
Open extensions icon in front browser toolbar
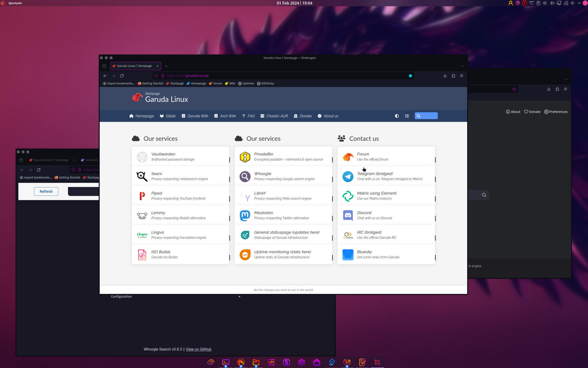click(454, 76)
